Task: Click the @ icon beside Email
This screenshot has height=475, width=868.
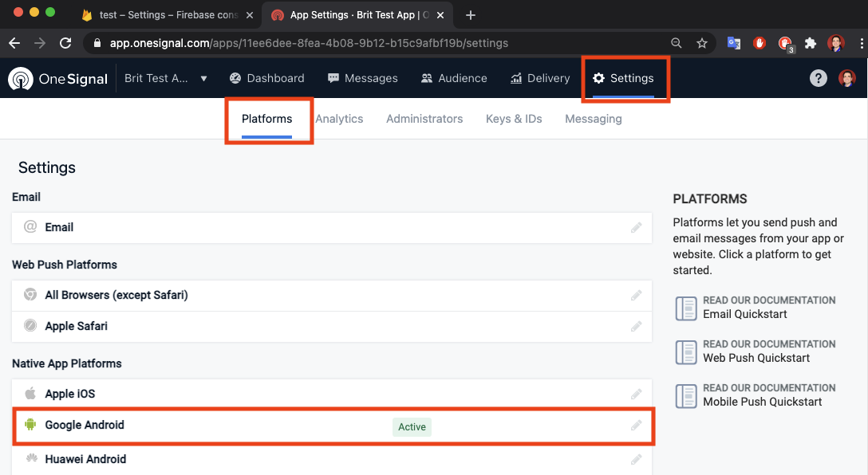Action: click(30, 226)
